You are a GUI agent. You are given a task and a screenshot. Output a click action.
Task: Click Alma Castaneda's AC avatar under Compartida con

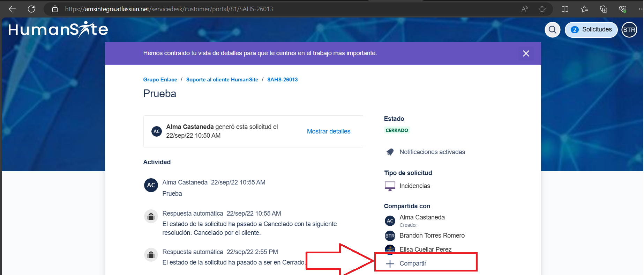(390, 221)
